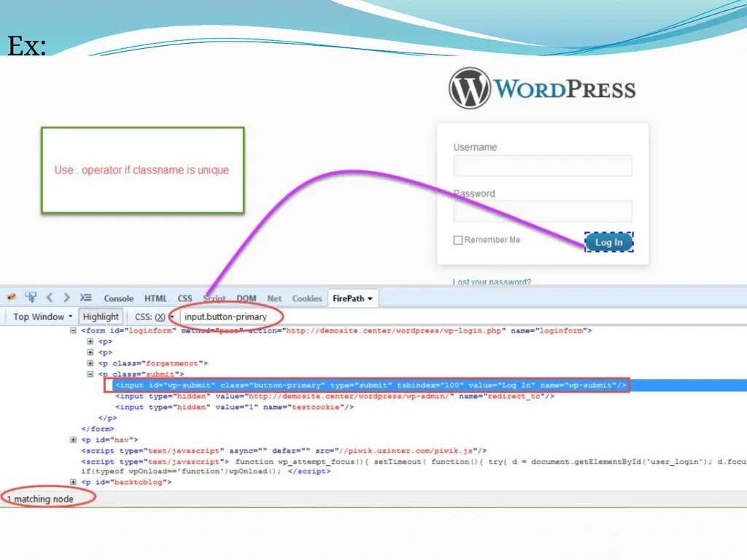Expand the first p node
Viewport: 747px width, 560px height.
click(90, 341)
